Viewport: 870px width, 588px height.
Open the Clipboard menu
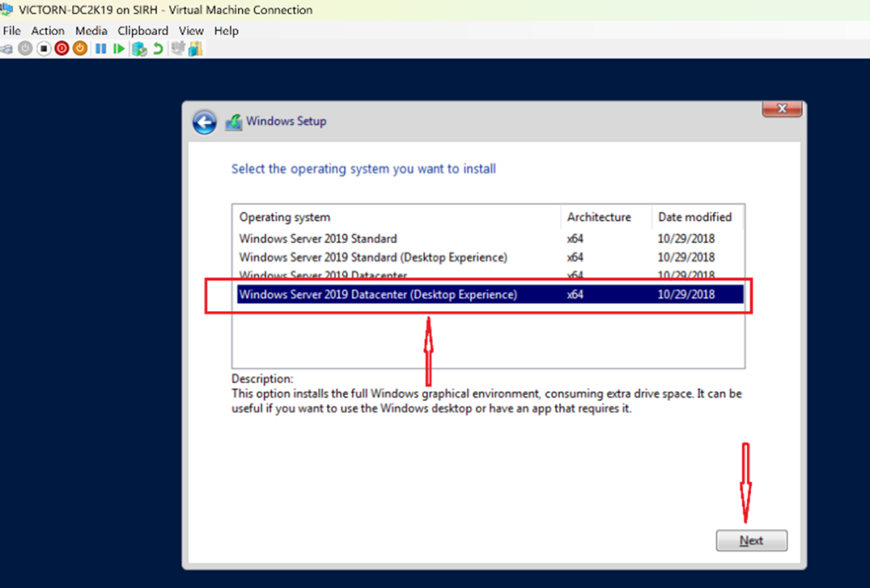coord(143,31)
